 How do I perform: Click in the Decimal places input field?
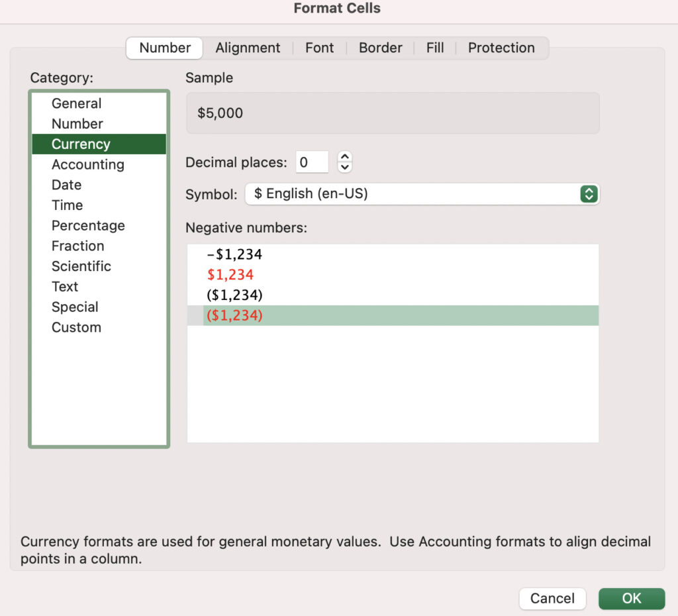(312, 162)
